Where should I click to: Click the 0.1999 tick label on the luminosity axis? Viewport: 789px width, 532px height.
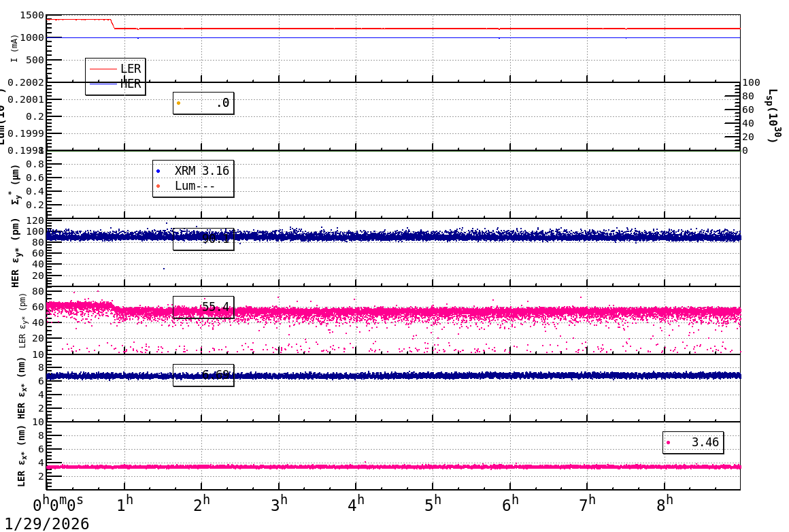(x=26, y=133)
